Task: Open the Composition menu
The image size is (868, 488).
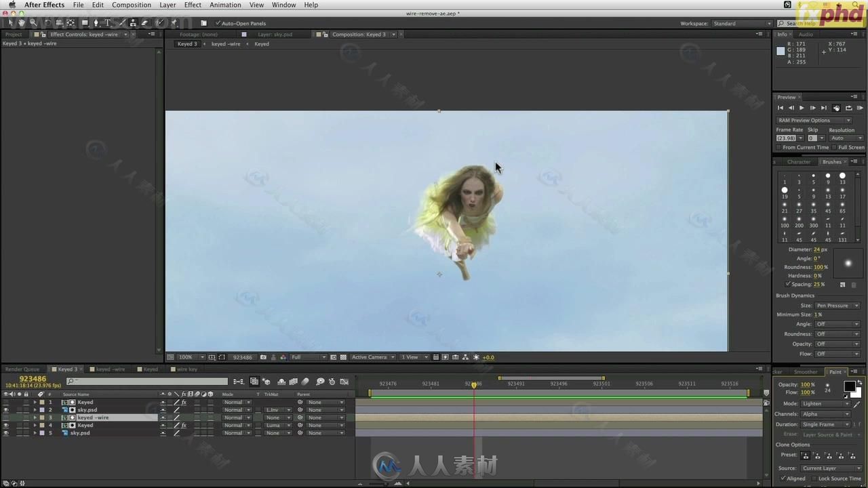Action: (x=132, y=5)
